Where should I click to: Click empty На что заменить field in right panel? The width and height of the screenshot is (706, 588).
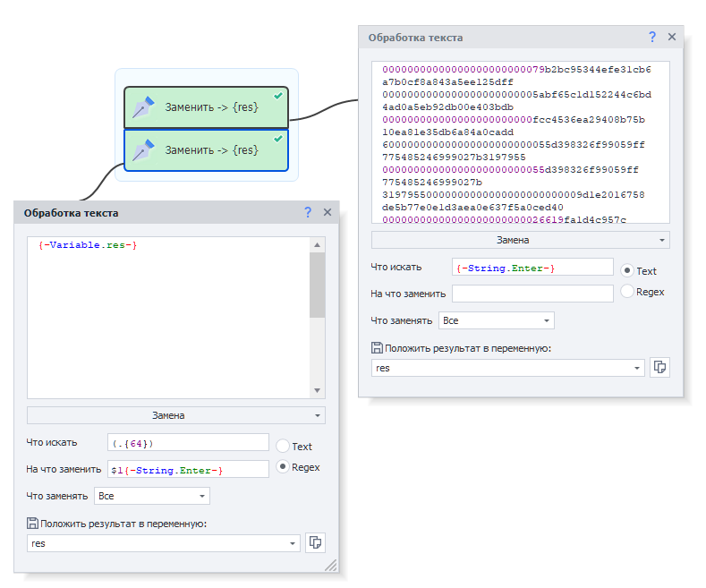532,294
